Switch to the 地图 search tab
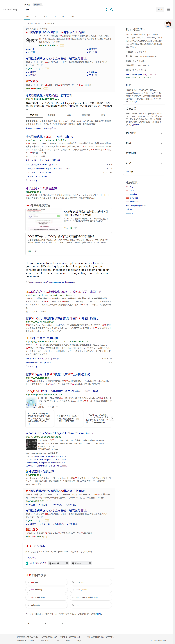175x644 pixels. (x=73, y=16)
